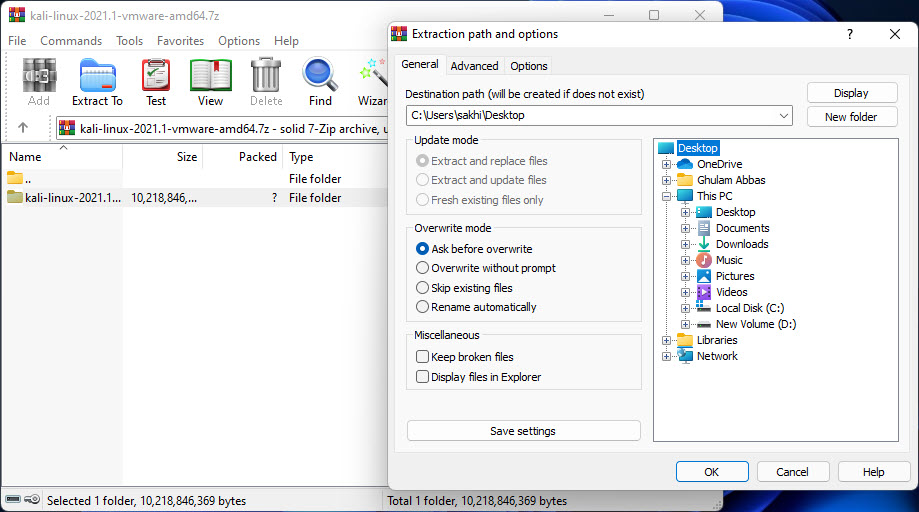Click the This PC monitor icon
919x512 pixels.
pyautogui.click(x=685, y=196)
